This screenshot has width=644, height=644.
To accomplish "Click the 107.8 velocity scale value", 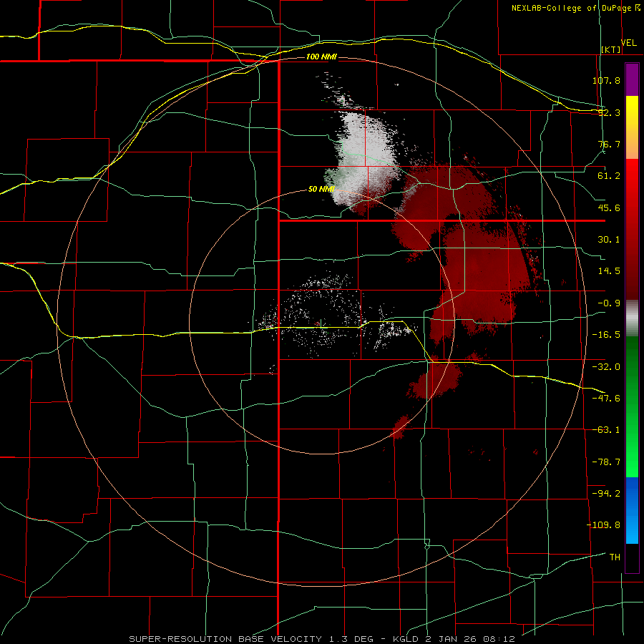I will pos(607,80).
